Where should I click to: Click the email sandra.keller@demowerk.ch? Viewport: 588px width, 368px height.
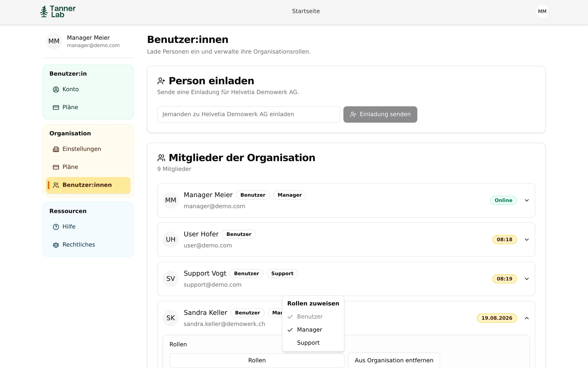coord(224,324)
